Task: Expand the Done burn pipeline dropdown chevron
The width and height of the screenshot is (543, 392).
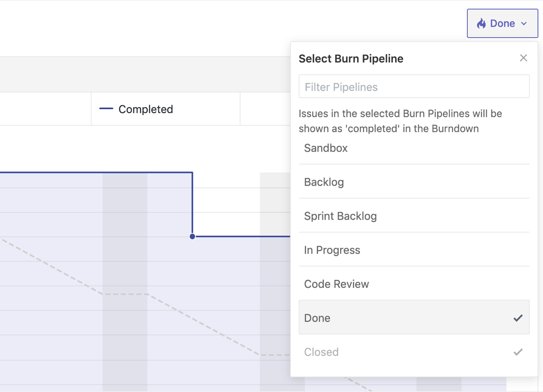Action: pos(524,24)
